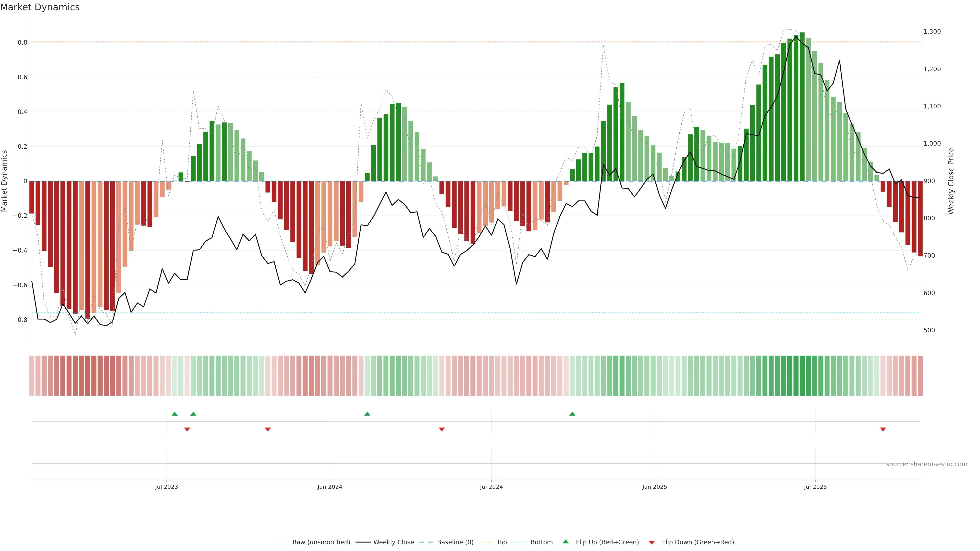Click the Bottom legend label
The image size is (980, 551).
pyautogui.click(x=541, y=542)
